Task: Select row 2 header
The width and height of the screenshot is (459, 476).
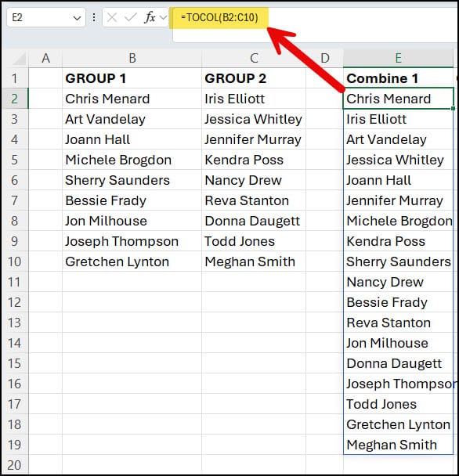Action: 15,99
